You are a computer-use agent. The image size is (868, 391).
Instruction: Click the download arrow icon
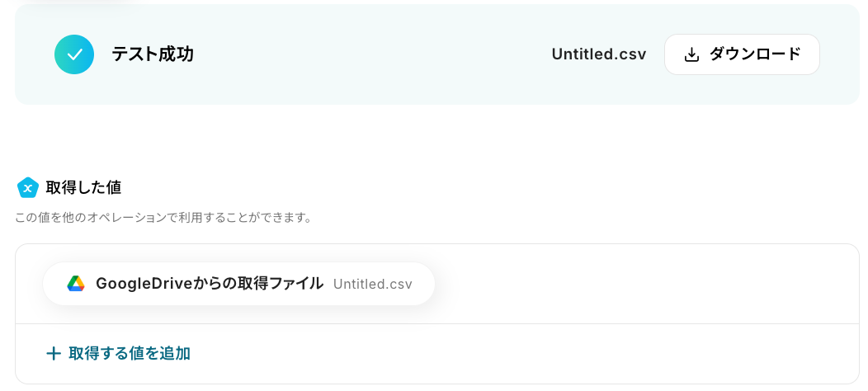[692, 54]
